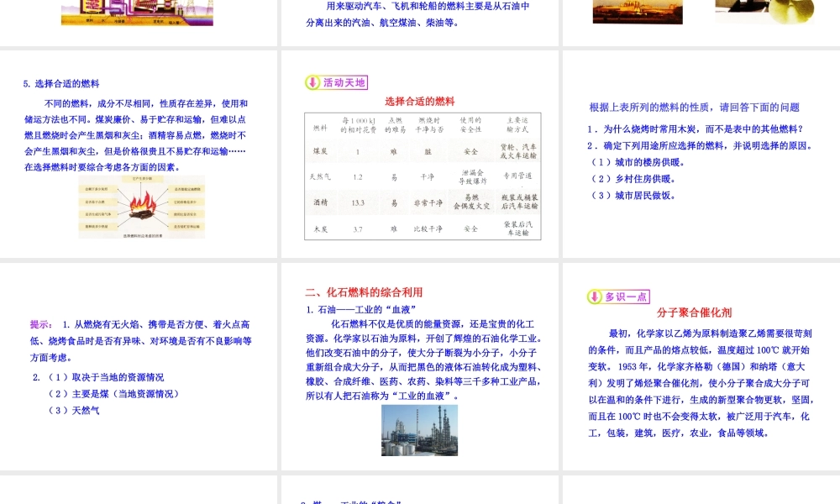The width and height of the screenshot is (840, 504).
Task: Click the 比较干净 cell in the table
Action: pyautogui.click(x=428, y=228)
